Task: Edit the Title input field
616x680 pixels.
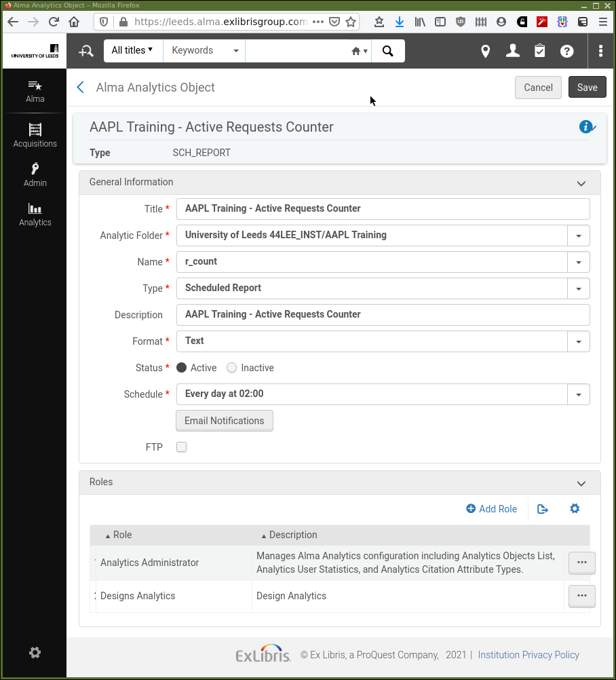Action: pos(383,208)
